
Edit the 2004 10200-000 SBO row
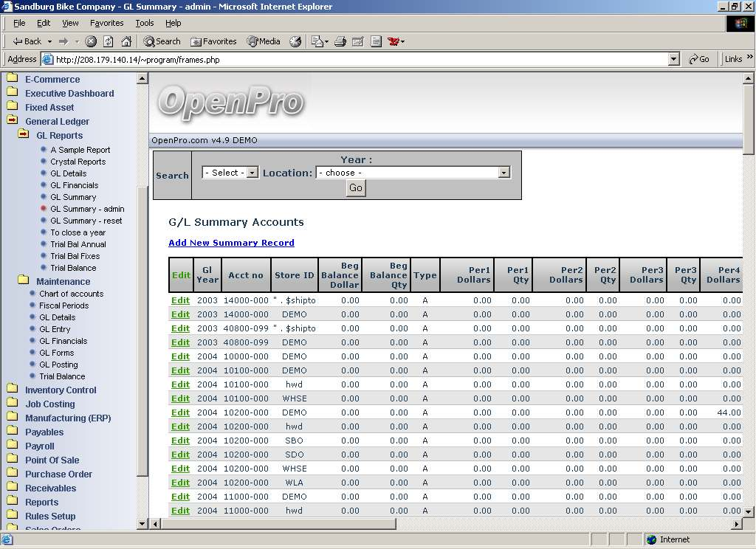tap(180, 441)
